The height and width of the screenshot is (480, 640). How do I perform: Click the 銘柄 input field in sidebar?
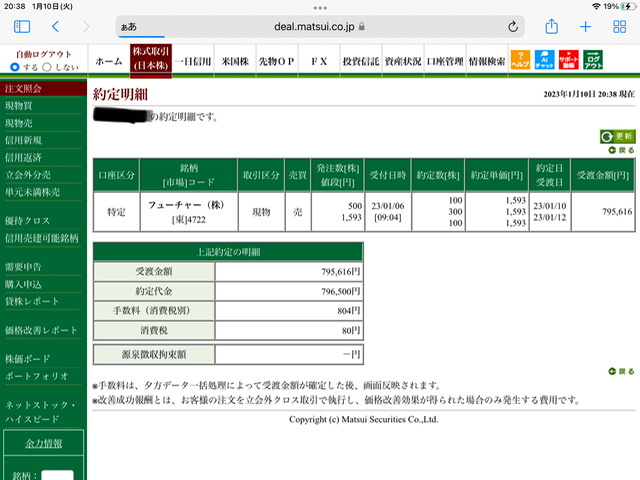point(58,475)
